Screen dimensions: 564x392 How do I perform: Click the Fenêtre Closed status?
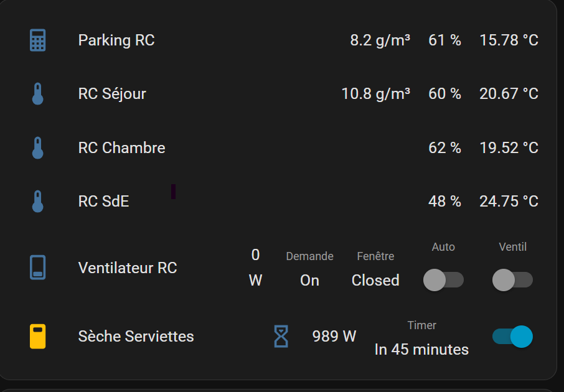click(x=375, y=280)
